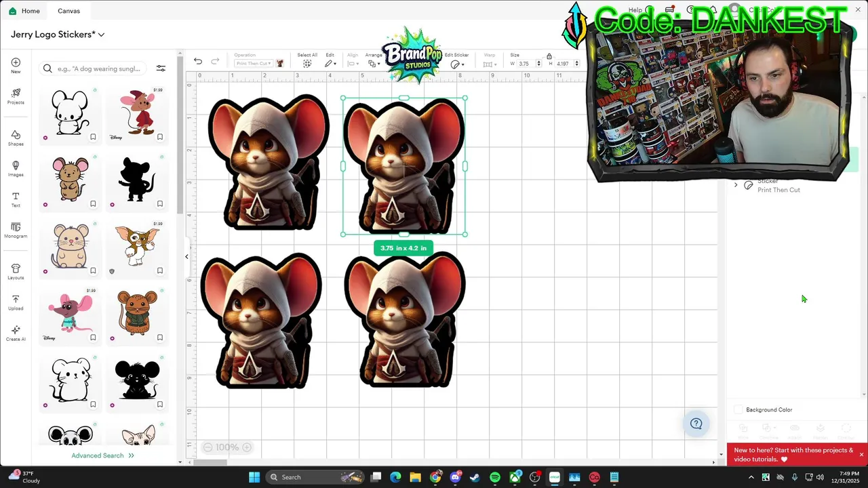Open Microsoft Edge from the taskbar
Image resolution: width=868 pixels, height=488 pixels.
pos(395,477)
